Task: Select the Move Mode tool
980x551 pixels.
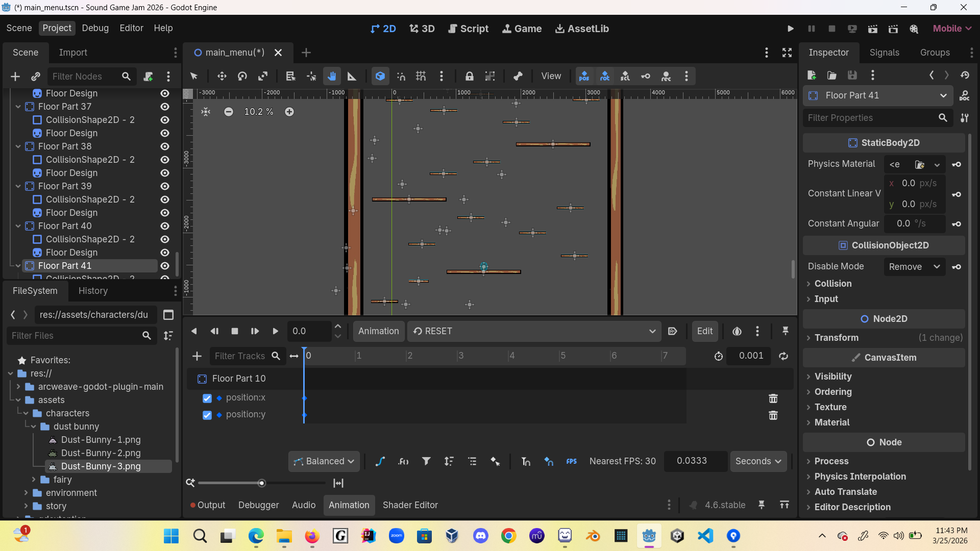Action: 222,77
